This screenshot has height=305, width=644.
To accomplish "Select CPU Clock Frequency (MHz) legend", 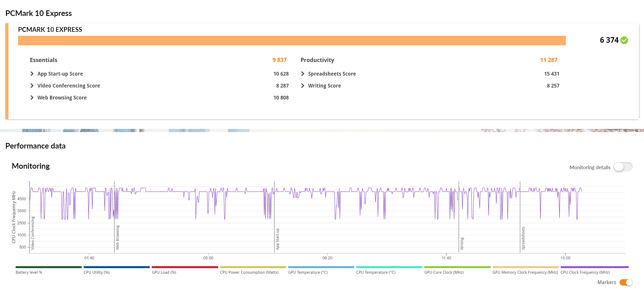I will pyautogui.click(x=595, y=270).
